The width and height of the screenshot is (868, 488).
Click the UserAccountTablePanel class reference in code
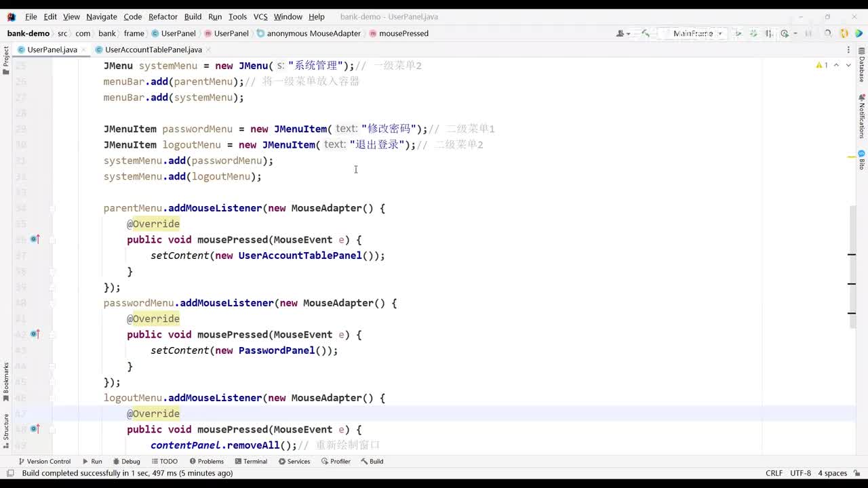click(300, 256)
